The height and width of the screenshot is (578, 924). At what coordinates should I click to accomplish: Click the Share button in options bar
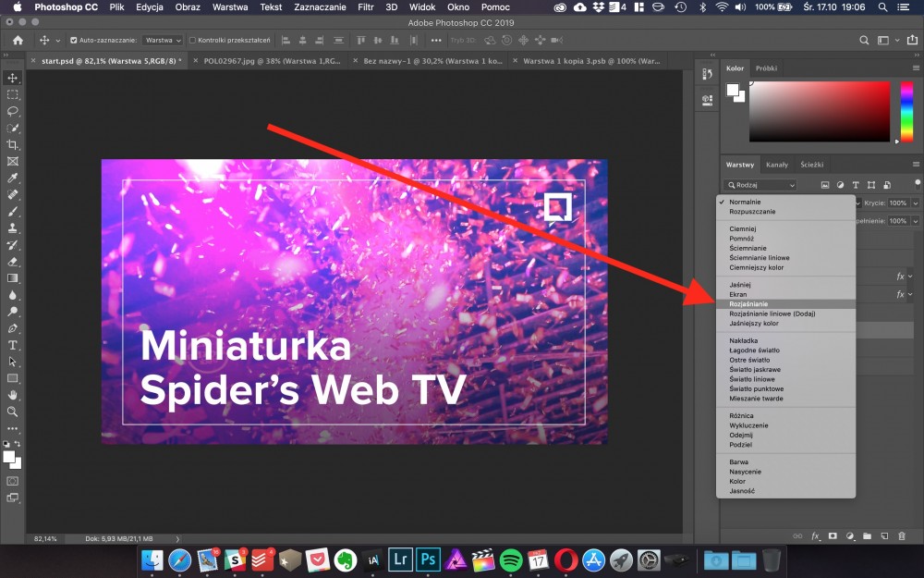[x=912, y=40]
